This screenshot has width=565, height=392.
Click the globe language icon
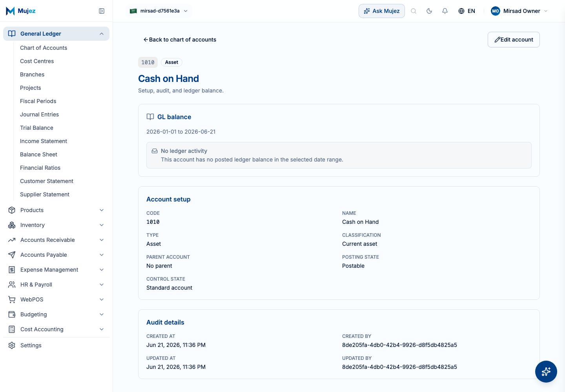(461, 11)
